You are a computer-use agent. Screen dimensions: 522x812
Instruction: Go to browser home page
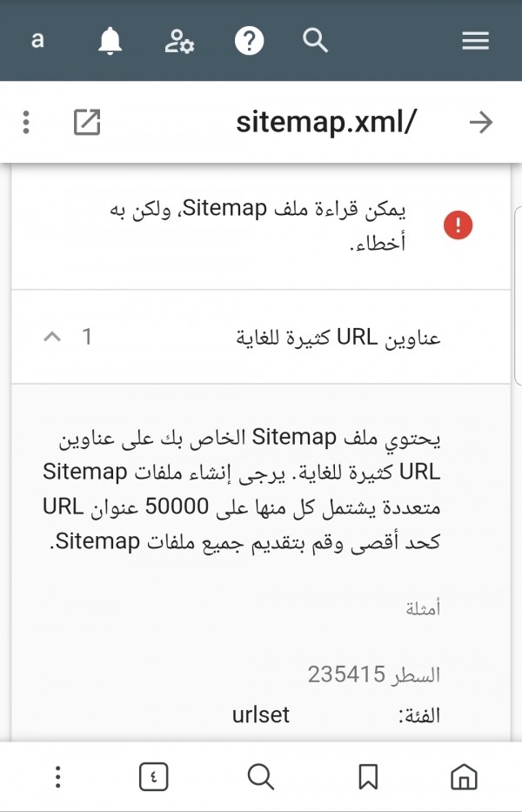[x=465, y=776]
